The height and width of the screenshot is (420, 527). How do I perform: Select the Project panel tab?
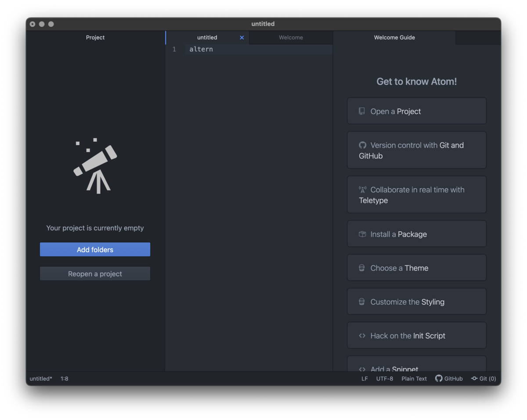95,38
